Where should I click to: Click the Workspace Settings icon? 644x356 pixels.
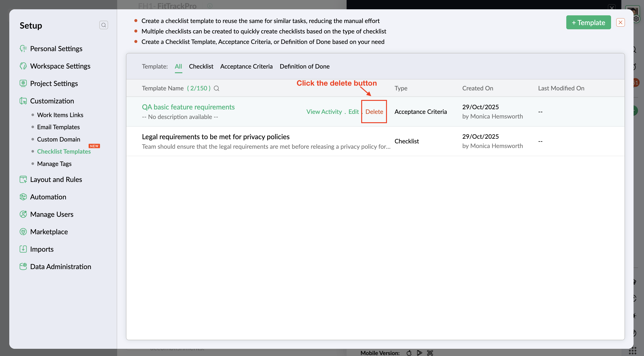coord(23,66)
